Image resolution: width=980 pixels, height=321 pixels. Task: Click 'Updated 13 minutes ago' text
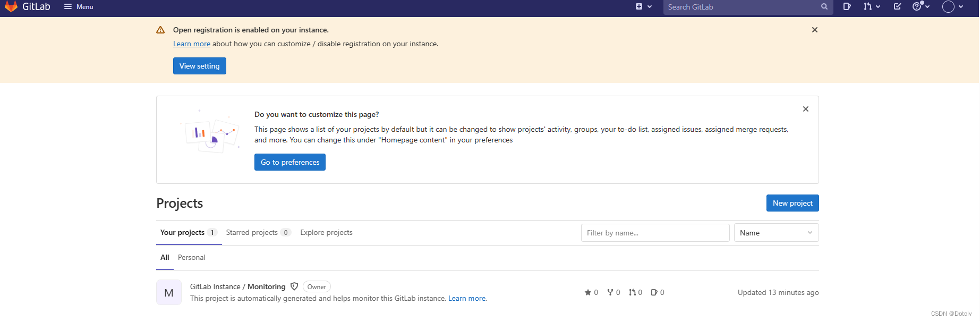tap(778, 292)
